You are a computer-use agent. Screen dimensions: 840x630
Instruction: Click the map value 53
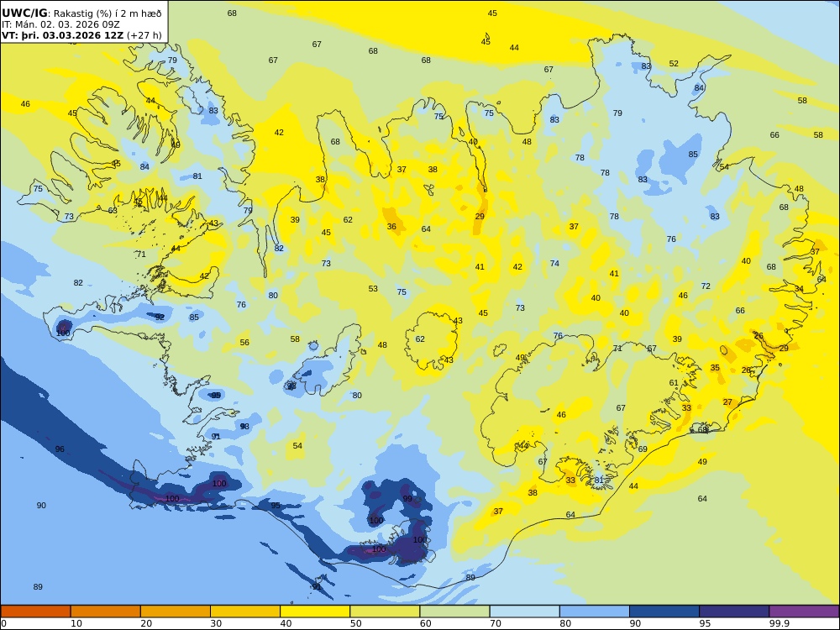coord(373,289)
